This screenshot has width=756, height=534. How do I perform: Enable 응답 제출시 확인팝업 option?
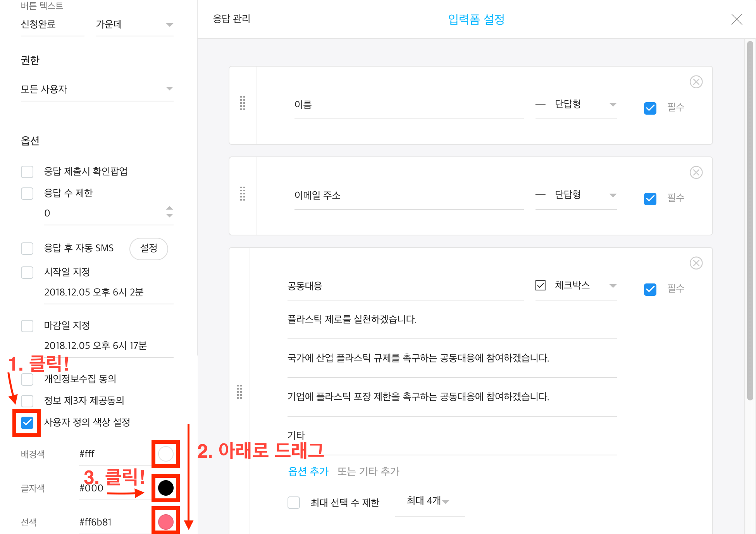click(x=27, y=172)
